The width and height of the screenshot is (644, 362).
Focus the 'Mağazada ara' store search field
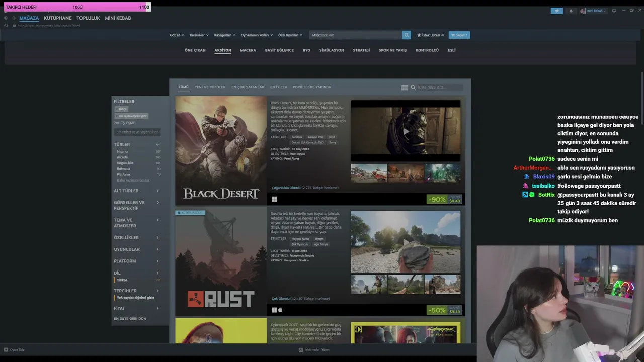(x=356, y=35)
